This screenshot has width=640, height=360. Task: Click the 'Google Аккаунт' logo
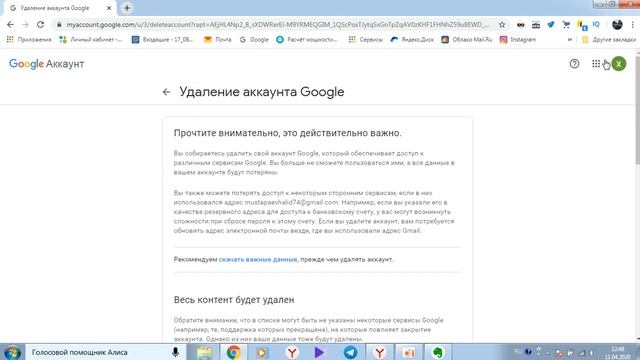[47, 64]
